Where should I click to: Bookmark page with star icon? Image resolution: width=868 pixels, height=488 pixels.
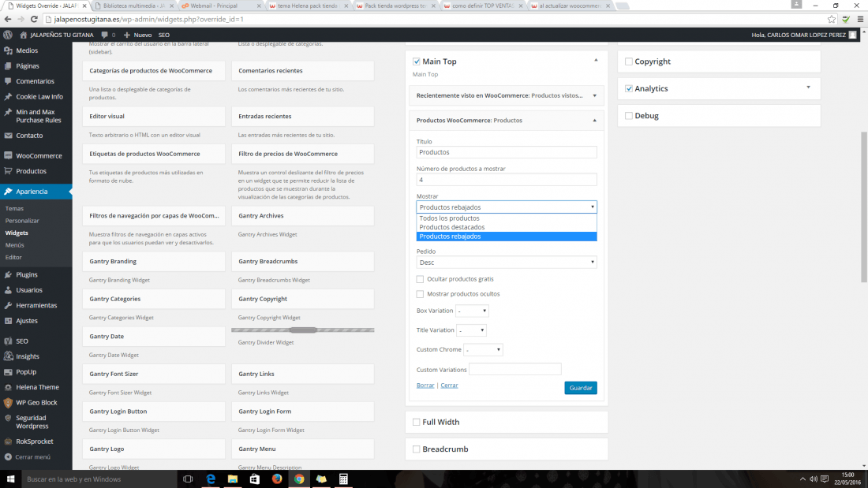tap(832, 20)
